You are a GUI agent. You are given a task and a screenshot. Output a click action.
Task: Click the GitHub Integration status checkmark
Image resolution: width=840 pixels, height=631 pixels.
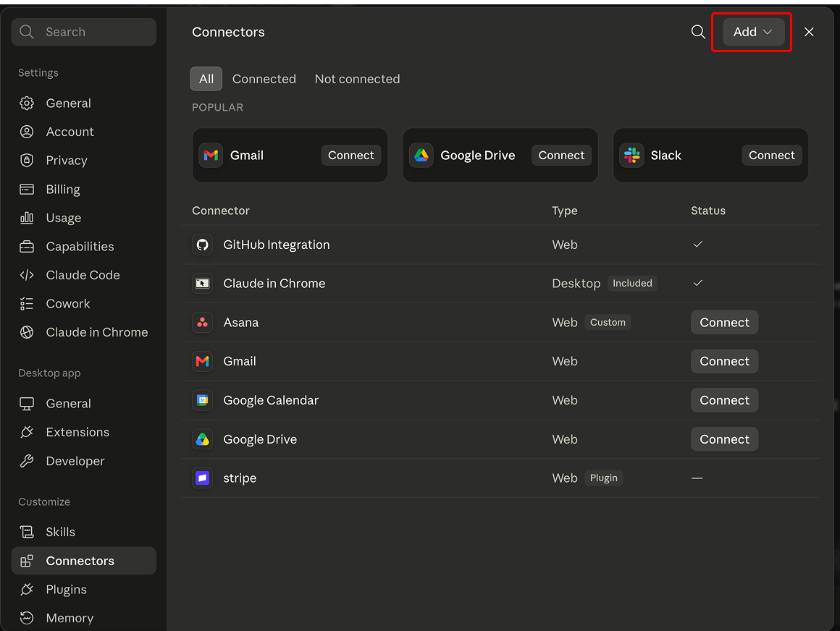pyautogui.click(x=697, y=245)
